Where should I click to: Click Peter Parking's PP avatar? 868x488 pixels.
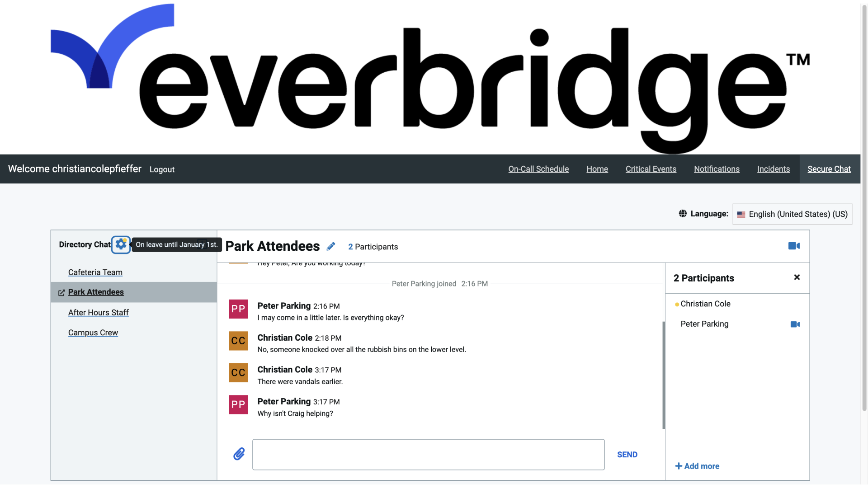coord(238,309)
